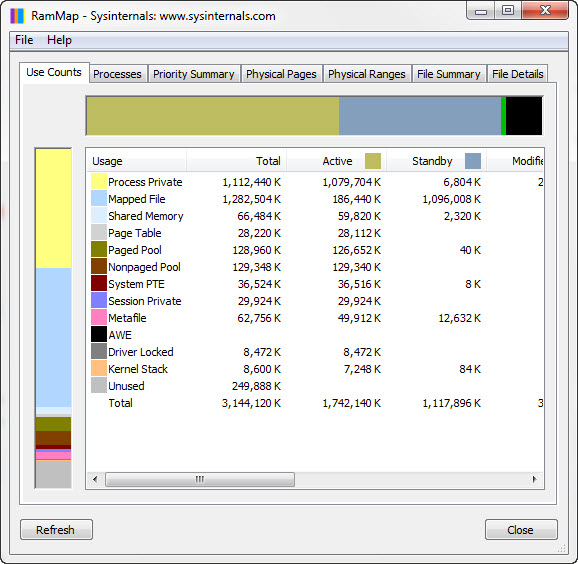Click the brown Nonpaged Pool swatch

coord(99,267)
